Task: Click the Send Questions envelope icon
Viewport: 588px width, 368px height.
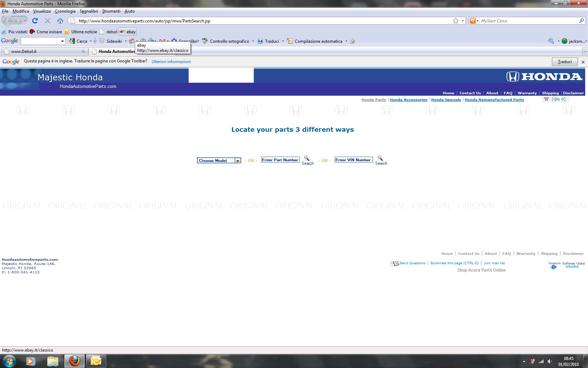Action: (x=394, y=263)
